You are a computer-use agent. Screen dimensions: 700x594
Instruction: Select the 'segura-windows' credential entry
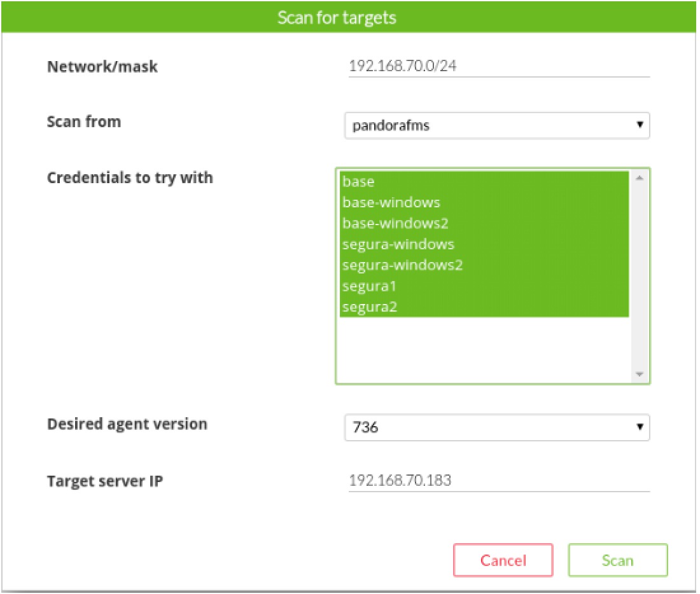click(484, 244)
